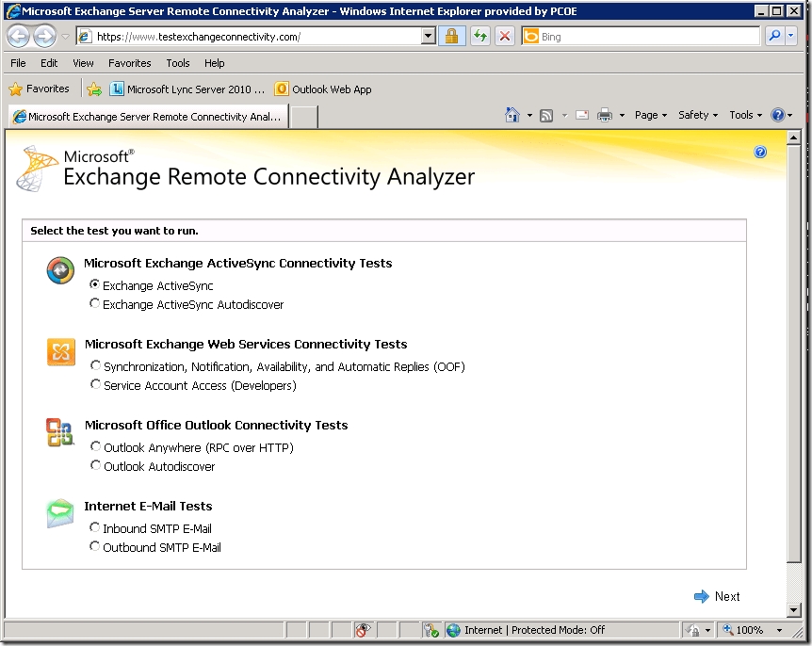Select Synchronization, Notification, Availability option
The width and height of the screenshot is (812, 646).
[x=95, y=365]
